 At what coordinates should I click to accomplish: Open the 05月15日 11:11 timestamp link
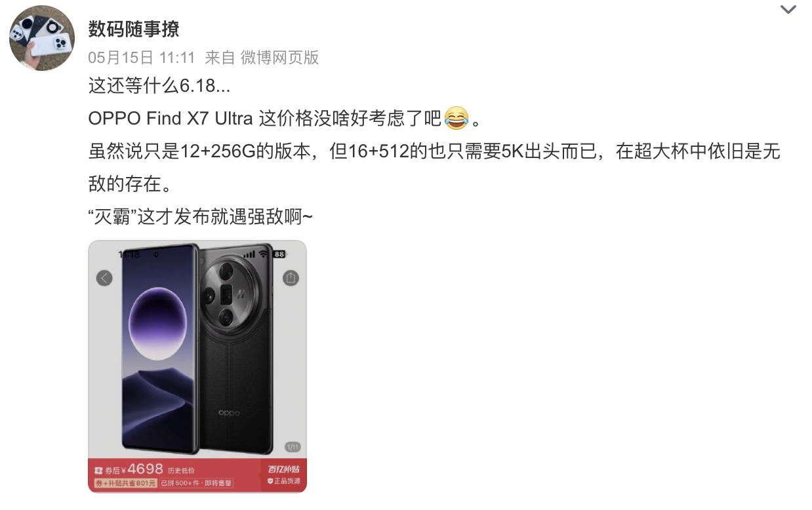click(x=142, y=58)
